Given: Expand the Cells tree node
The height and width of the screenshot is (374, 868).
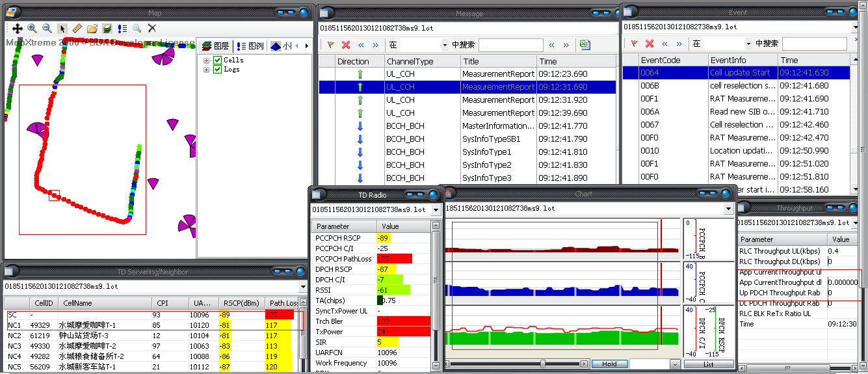Looking at the screenshot, I should click(207, 60).
